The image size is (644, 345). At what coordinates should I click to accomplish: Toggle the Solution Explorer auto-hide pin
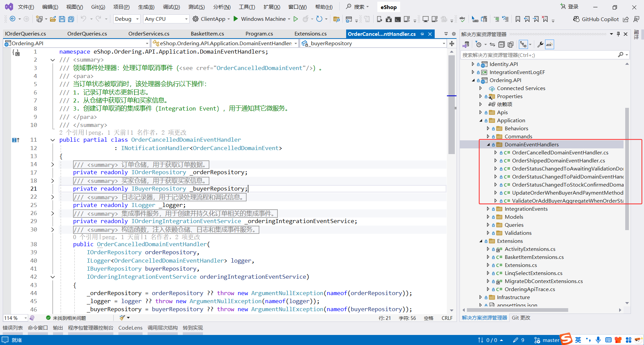[x=618, y=34]
